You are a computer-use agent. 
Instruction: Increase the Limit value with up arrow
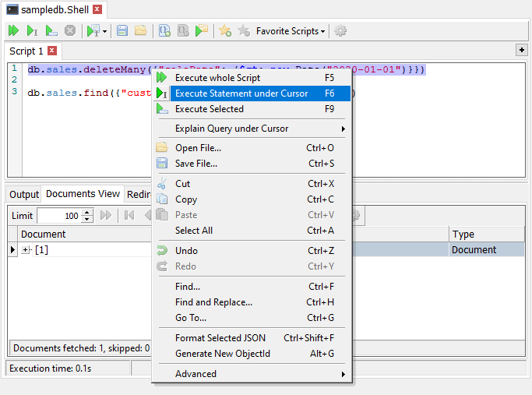click(87, 212)
